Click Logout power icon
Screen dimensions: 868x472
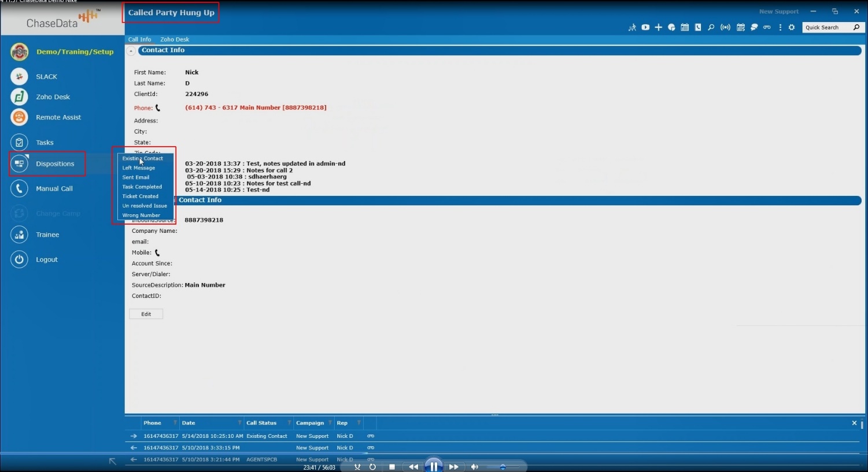[19, 259]
